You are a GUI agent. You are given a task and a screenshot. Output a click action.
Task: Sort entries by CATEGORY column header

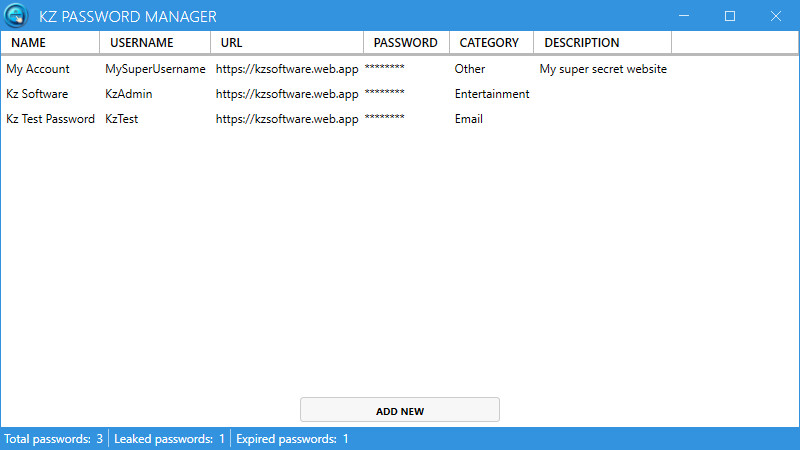tap(489, 43)
